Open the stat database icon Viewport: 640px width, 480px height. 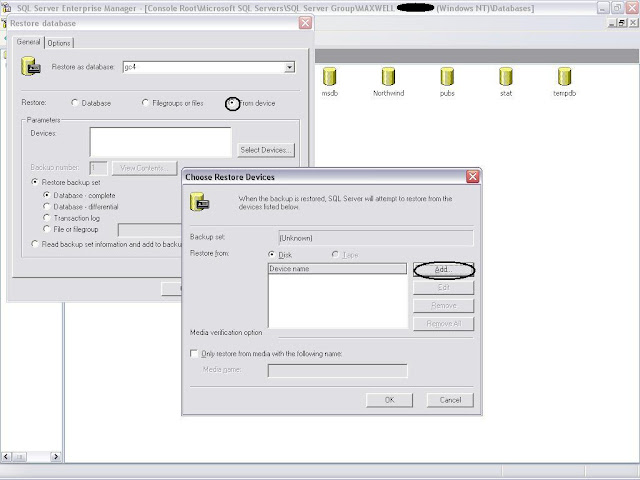tap(506, 77)
